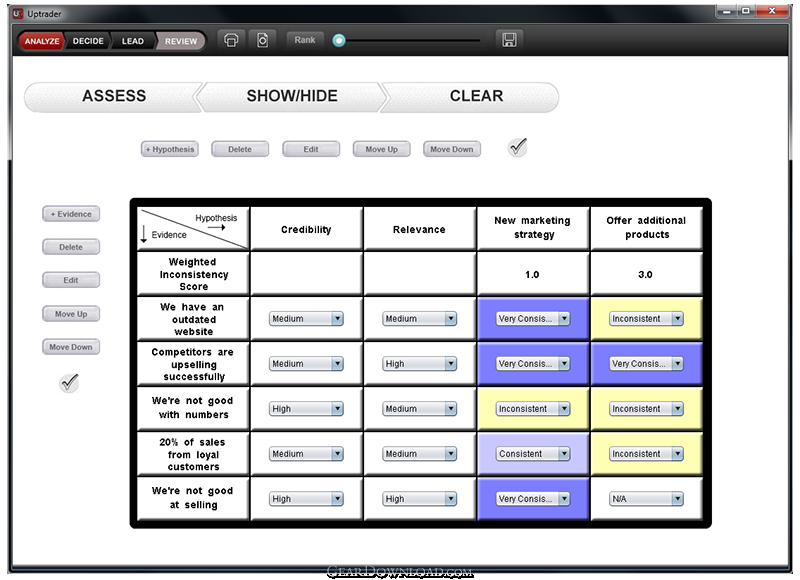Image resolution: width=800 pixels, height=580 pixels.
Task: Click the evidence Delete button
Action: coord(71,247)
